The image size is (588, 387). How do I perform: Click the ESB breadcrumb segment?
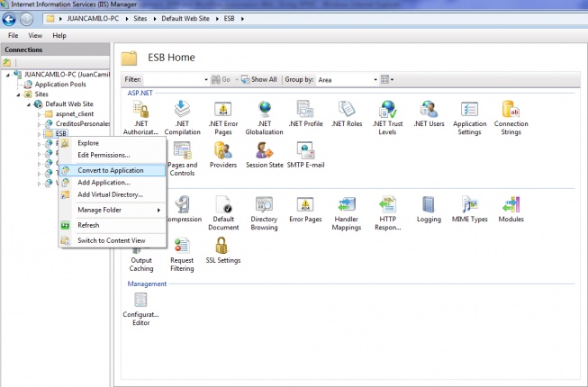pos(229,18)
